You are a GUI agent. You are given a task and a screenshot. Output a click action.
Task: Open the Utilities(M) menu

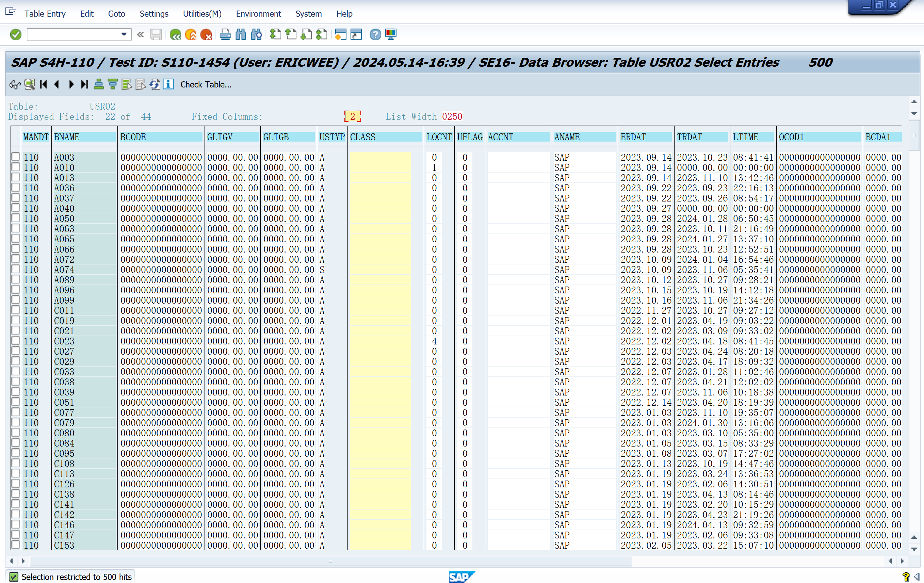[x=202, y=14]
